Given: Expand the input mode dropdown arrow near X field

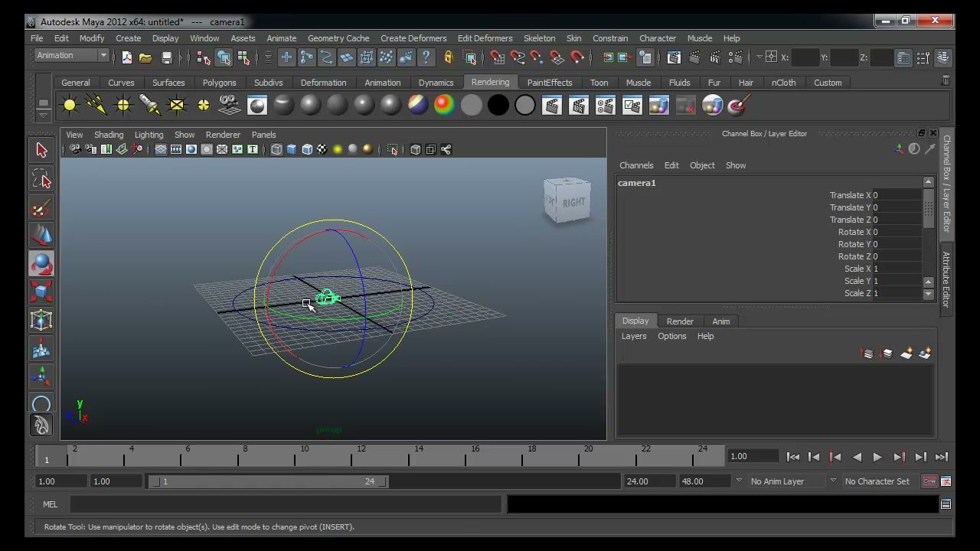Looking at the screenshot, I should pyautogui.click(x=759, y=57).
